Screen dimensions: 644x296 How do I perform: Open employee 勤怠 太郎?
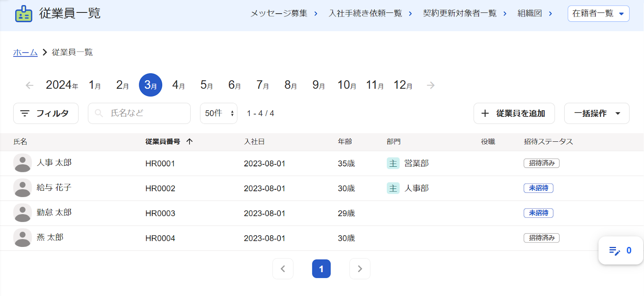pyautogui.click(x=54, y=212)
